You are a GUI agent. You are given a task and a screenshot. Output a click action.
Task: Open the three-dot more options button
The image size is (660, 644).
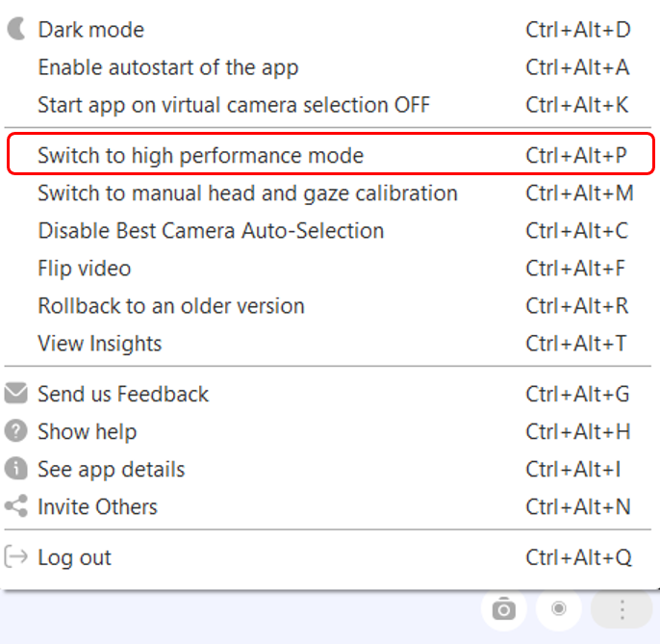coord(622,609)
